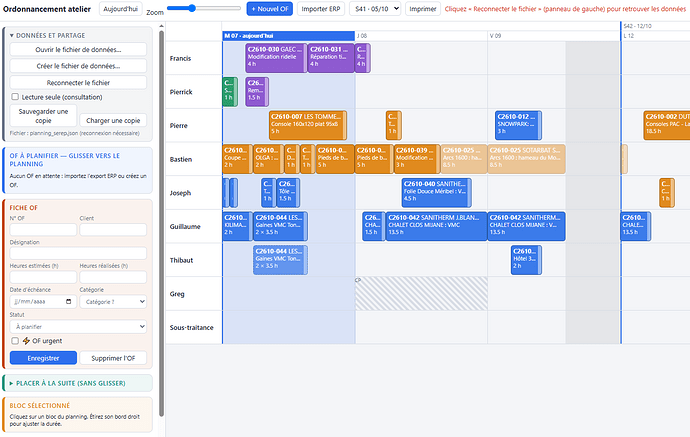The height and width of the screenshot is (437, 690).
Task: Click Importer ERP button
Action: [x=321, y=9]
